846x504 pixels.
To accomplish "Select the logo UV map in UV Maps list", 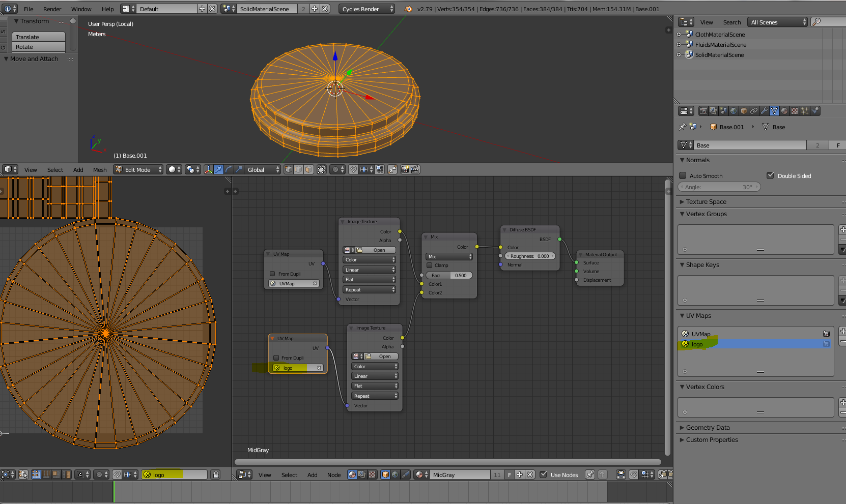I will pyautogui.click(x=755, y=344).
